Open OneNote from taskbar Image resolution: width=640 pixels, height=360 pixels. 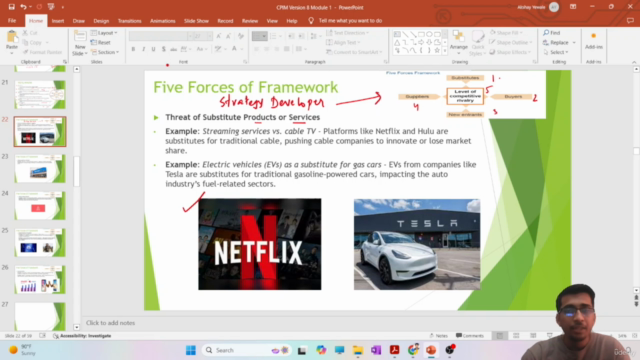tap(376, 350)
